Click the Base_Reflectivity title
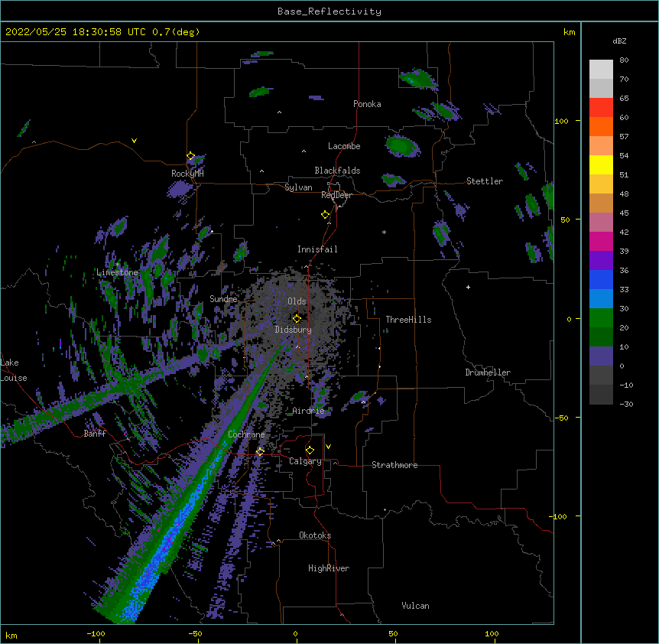 point(329,11)
